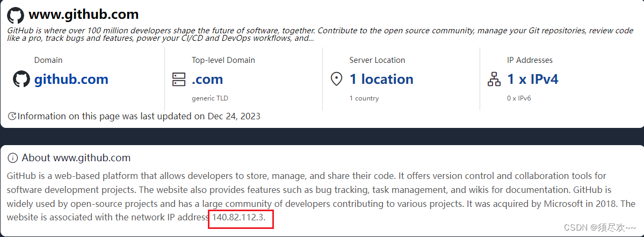Screen dimensions: 644x237
Task: Open the github.com domain link
Action: [71, 79]
